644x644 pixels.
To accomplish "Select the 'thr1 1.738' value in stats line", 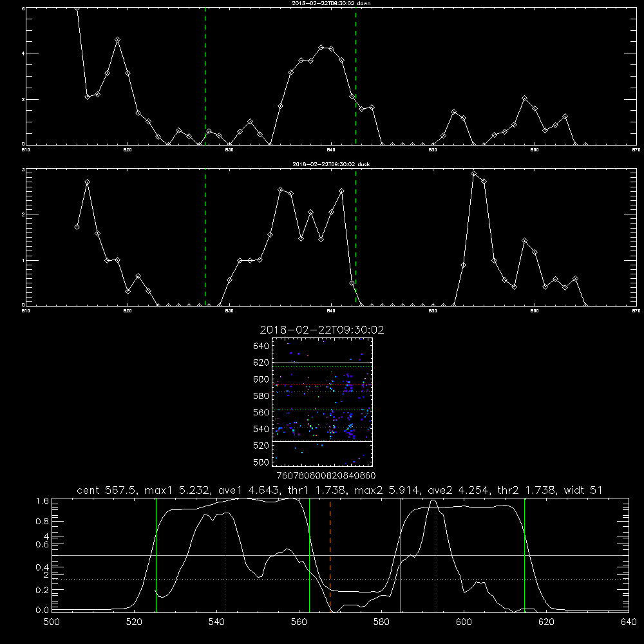I will pyautogui.click(x=316, y=490).
